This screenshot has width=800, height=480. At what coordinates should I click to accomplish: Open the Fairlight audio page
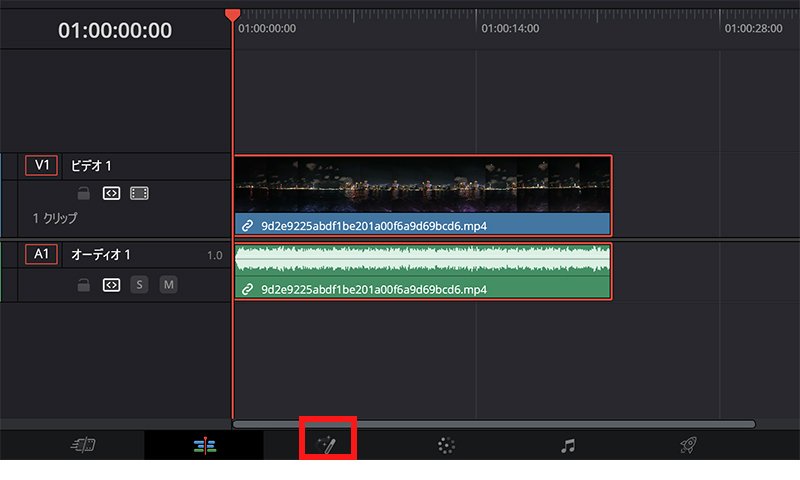[568, 445]
